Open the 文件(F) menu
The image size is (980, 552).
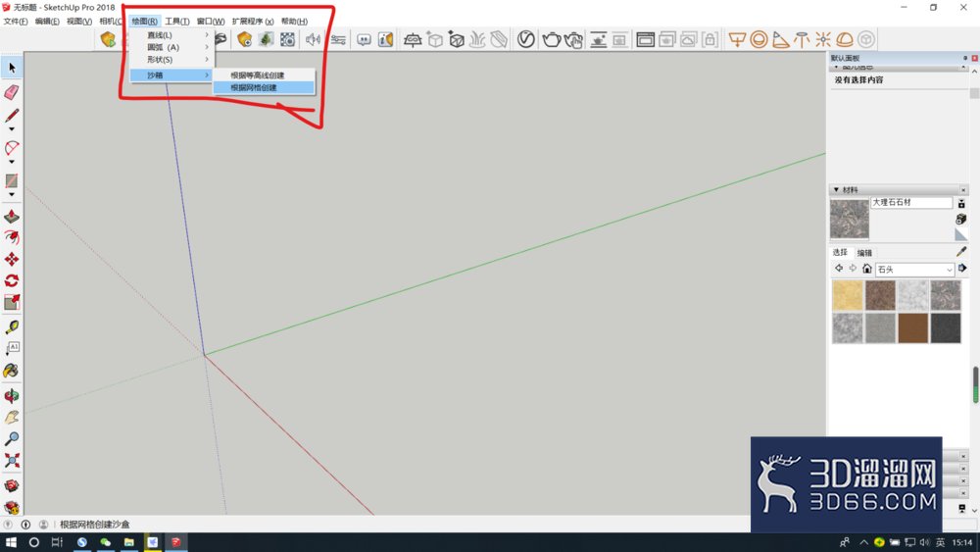(x=15, y=22)
